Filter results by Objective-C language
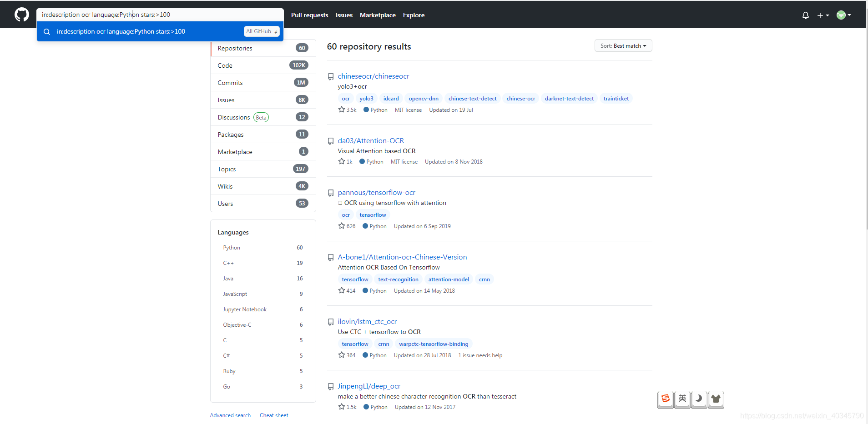 tap(263, 325)
